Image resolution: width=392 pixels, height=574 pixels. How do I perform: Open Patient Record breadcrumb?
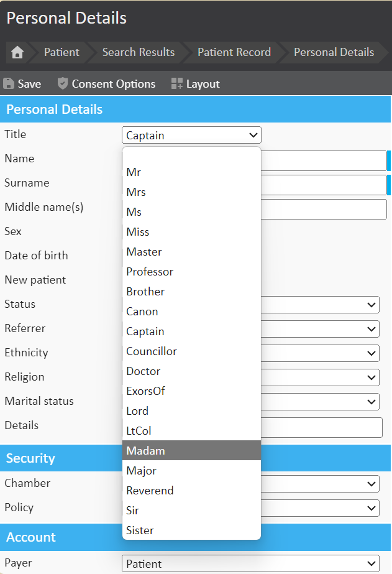234,53
